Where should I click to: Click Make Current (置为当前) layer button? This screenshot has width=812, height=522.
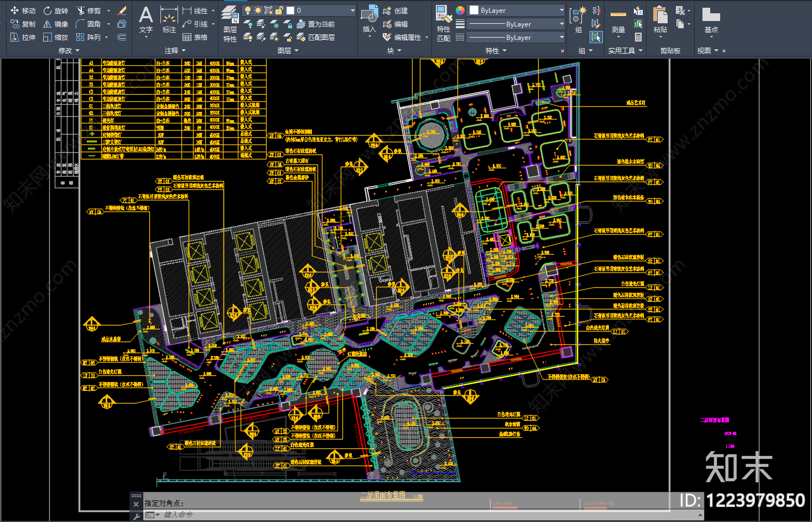[x=316, y=24]
